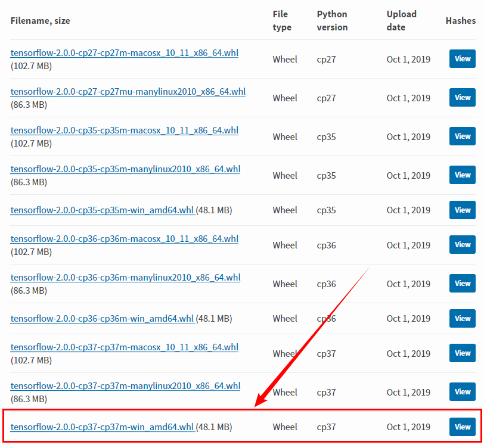Viewport: 484px width, 448px height.
Task: Select 'cp35' version in cp35m win_amd64 row
Action: (x=326, y=210)
